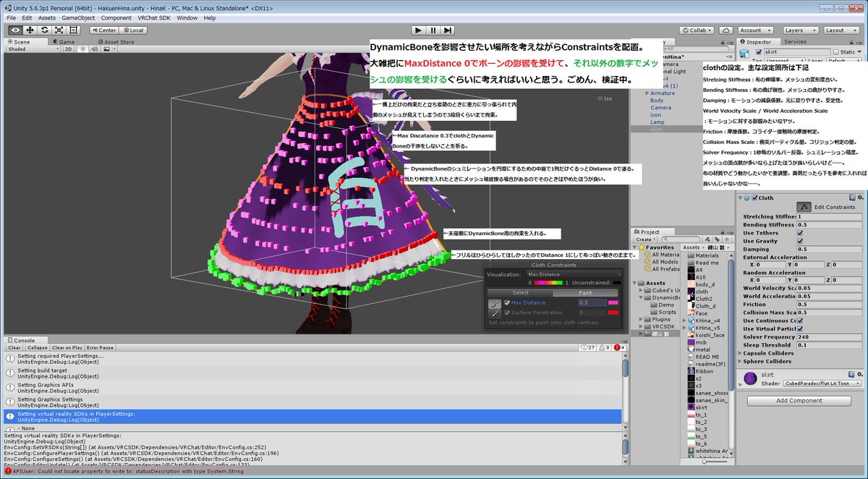Image resolution: width=868 pixels, height=479 pixels.
Task: Open the cloud services icon
Action: pos(726,30)
